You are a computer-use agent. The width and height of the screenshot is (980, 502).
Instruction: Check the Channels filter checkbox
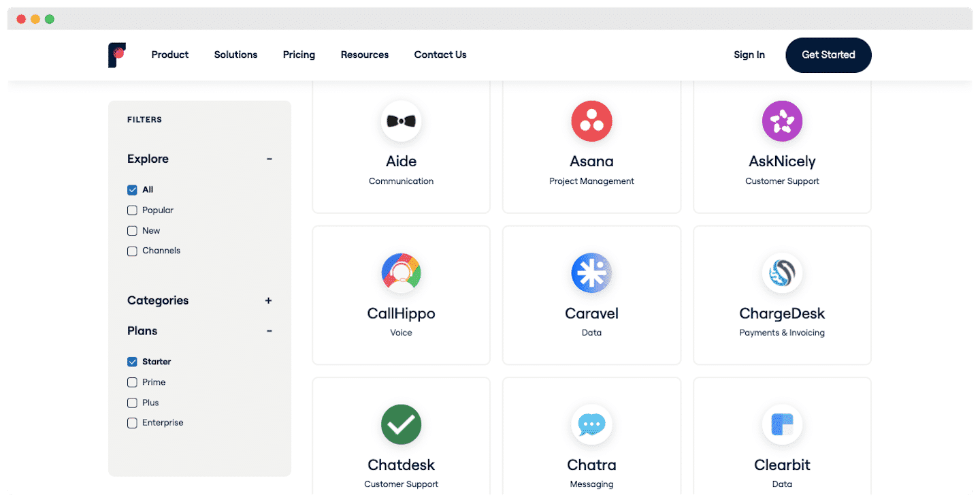click(x=132, y=251)
